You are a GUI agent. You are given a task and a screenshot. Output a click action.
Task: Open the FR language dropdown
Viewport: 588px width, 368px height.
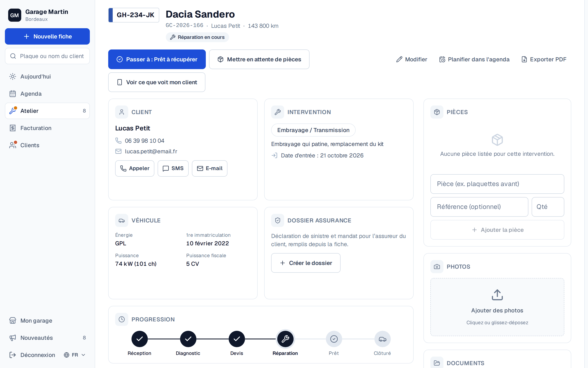(x=75, y=355)
